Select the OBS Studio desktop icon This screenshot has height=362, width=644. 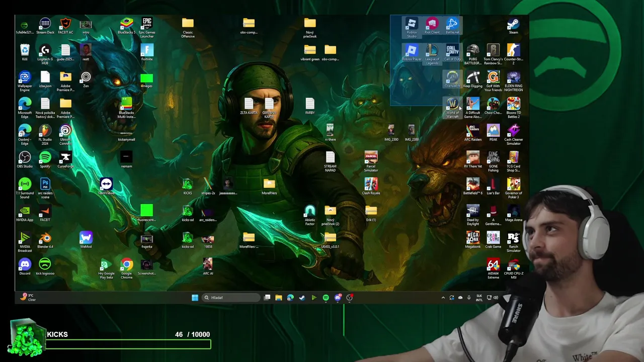25,160
